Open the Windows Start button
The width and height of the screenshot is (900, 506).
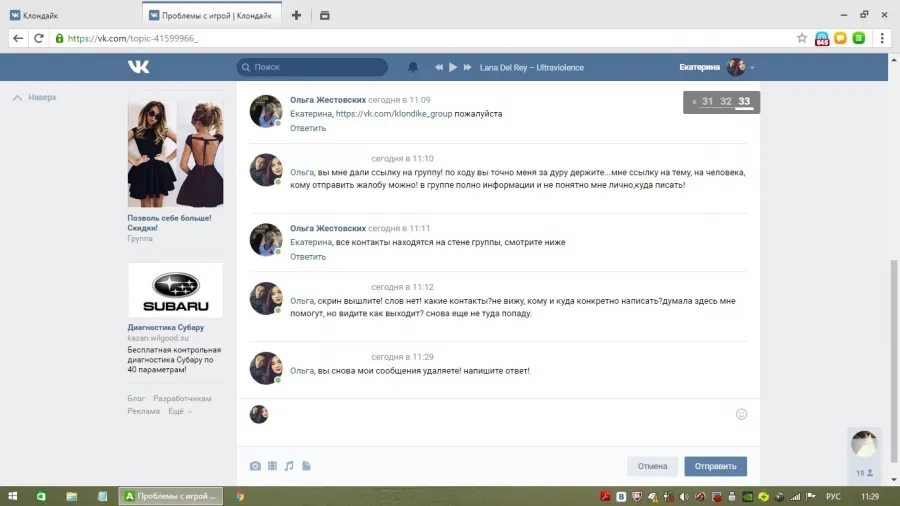[x=13, y=496]
